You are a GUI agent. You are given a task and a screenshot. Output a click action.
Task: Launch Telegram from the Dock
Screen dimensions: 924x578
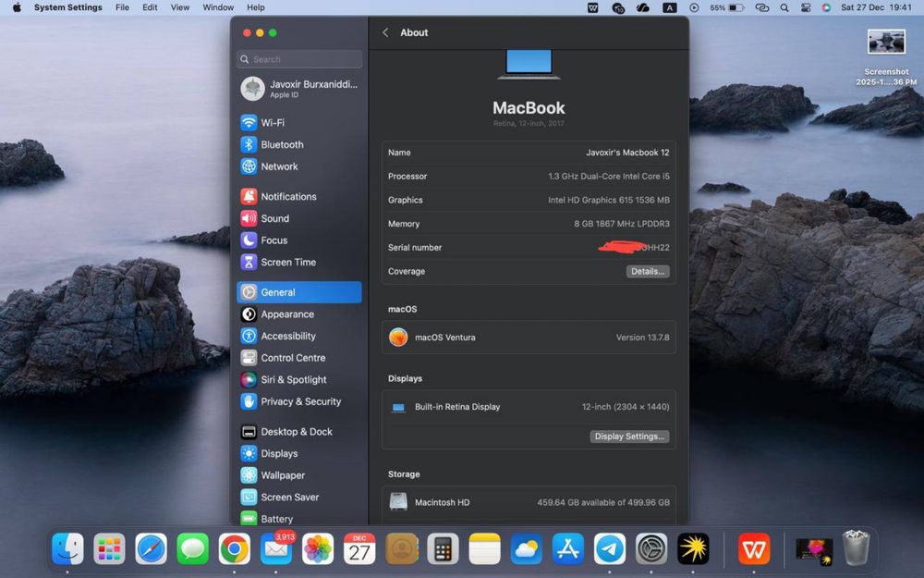pos(609,549)
